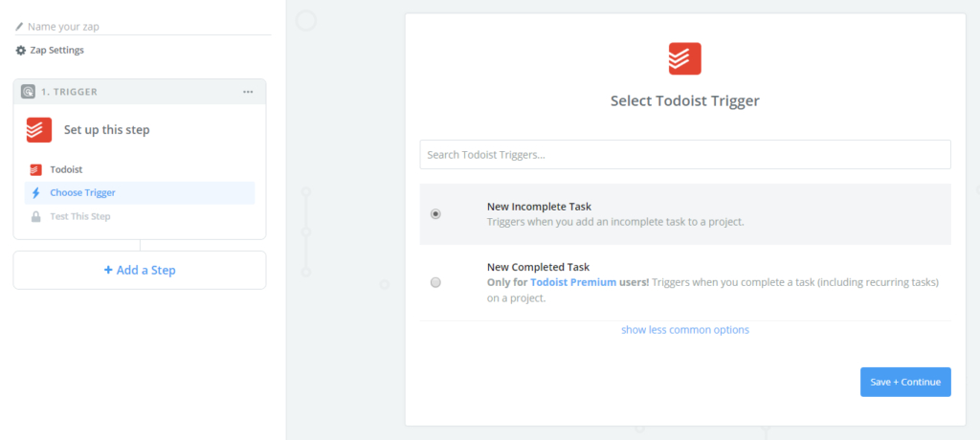Click the lightning bolt Choose Trigger icon

(35, 193)
